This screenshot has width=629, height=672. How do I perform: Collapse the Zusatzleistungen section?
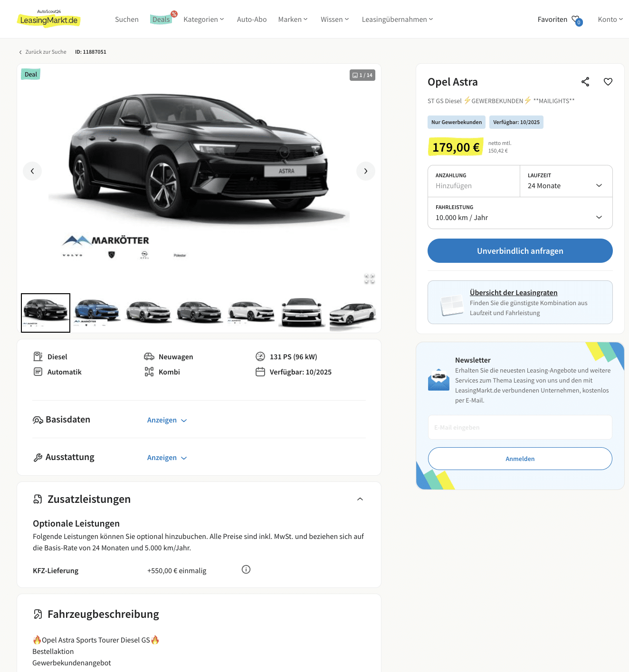coord(360,499)
